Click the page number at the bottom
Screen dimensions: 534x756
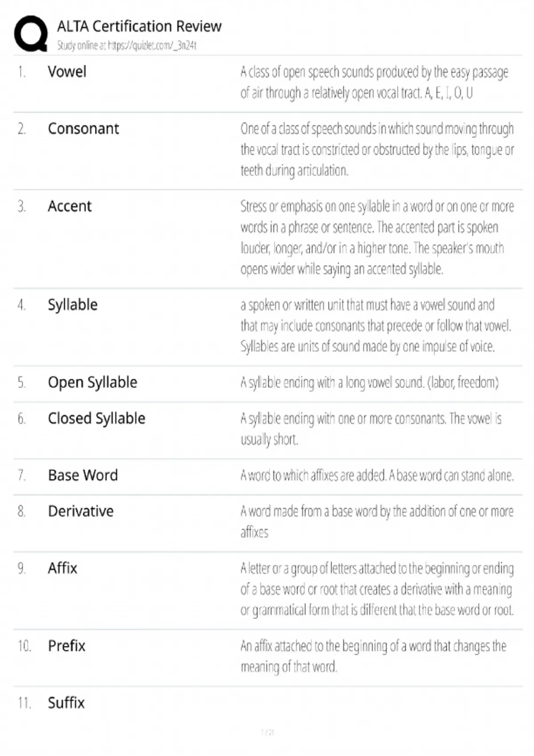coord(267,732)
